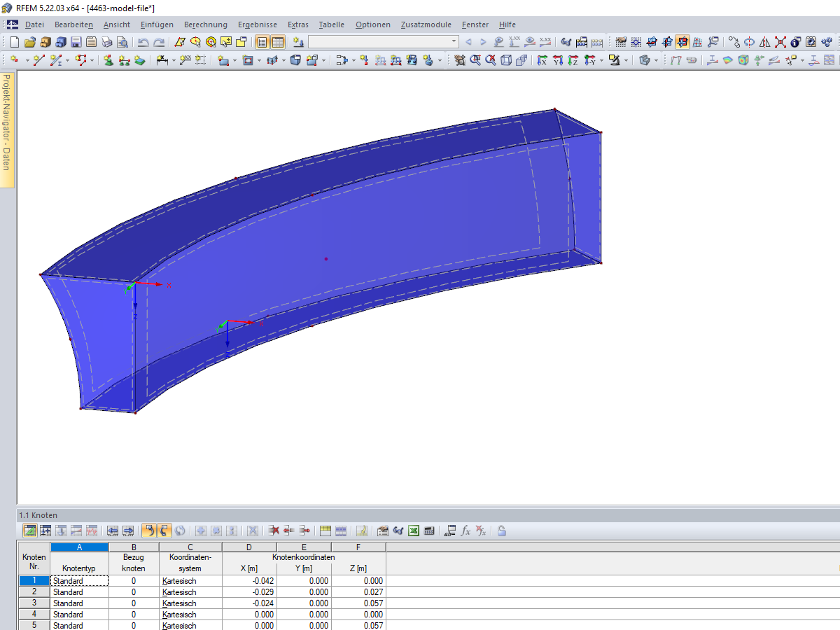Open the Zusatzmodule menu
This screenshot has width=840, height=630.
(x=426, y=24)
